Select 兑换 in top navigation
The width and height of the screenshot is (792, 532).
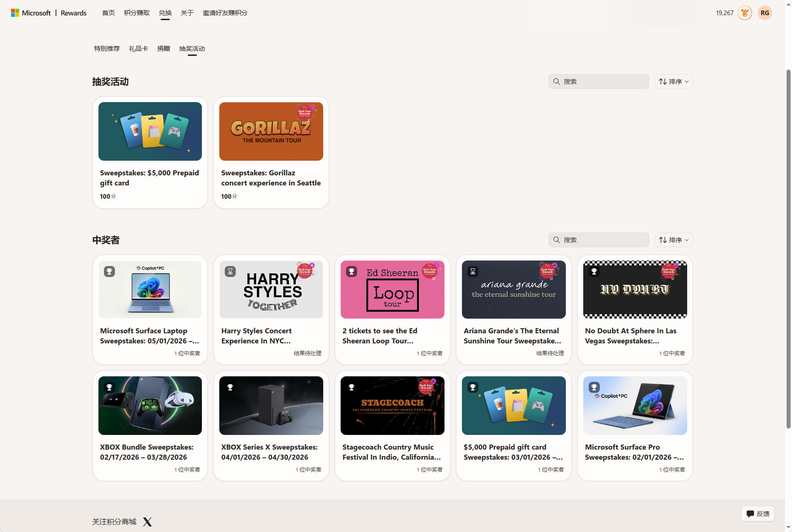(x=165, y=13)
